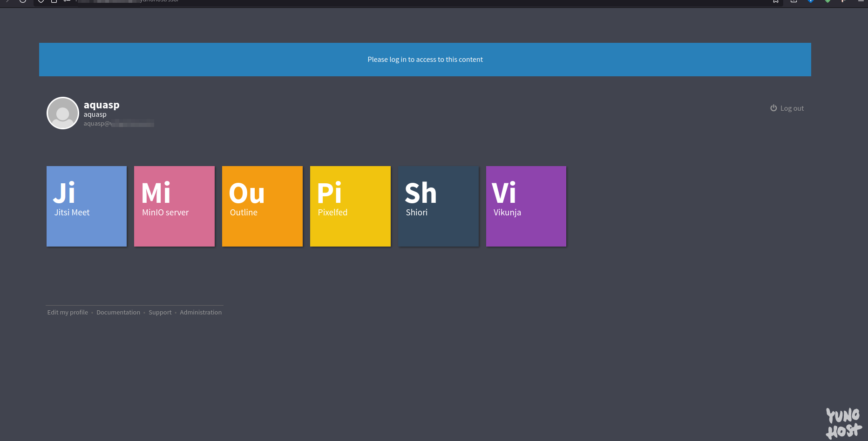Image resolution: width=868 pixels, height=441 pixels.
Task: Click the bold aquasp username heading
Action: 102,105
